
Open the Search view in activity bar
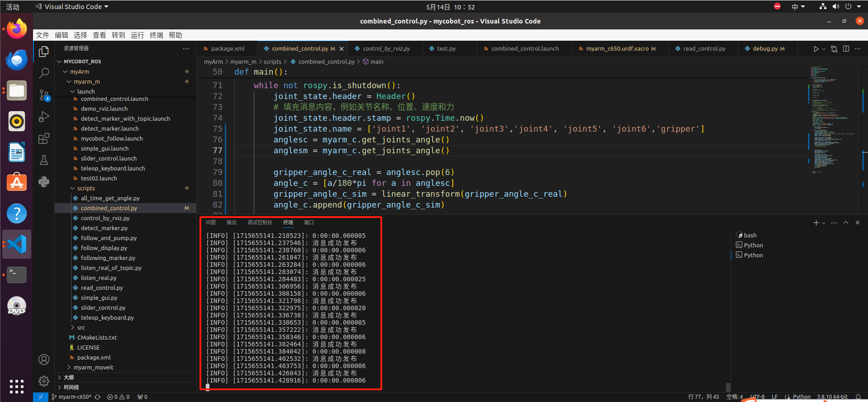(x=44, y=73)
